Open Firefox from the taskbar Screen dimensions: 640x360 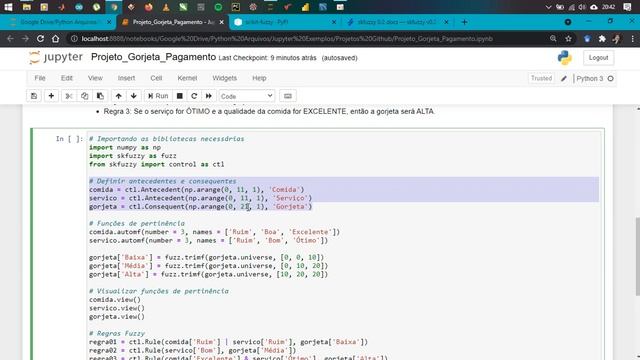[149, 7]
